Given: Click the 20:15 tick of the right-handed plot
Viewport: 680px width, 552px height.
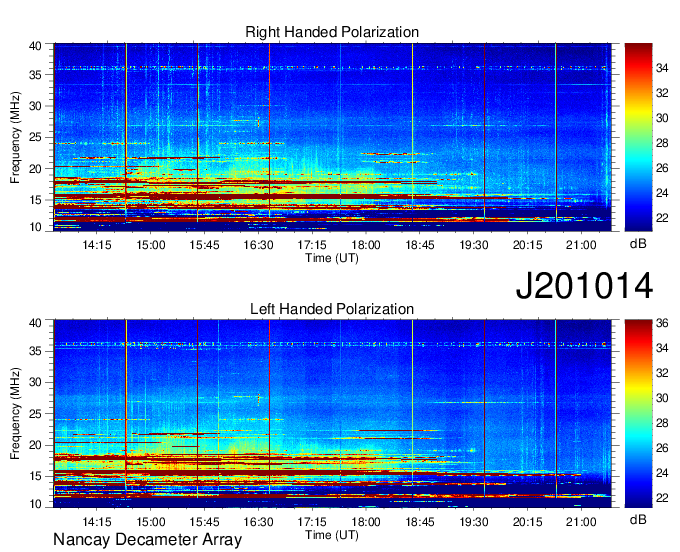Looking at the screenshot, I should tap(528, 245).
